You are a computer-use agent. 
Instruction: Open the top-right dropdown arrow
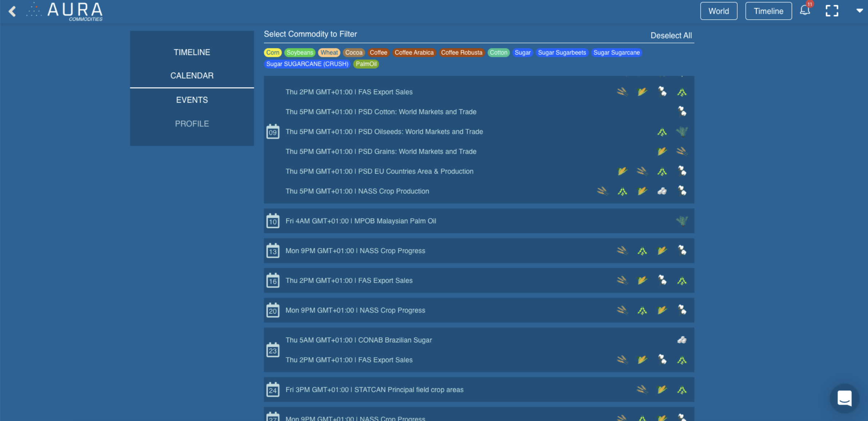pos(859,11)
